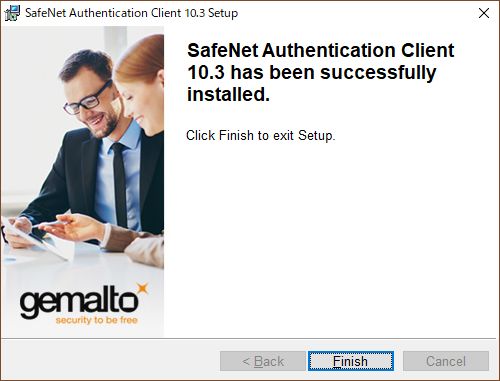Click the grey button bar left of Back
The width and height of the screenshot is (500, 381).
(x=110, y=361)
